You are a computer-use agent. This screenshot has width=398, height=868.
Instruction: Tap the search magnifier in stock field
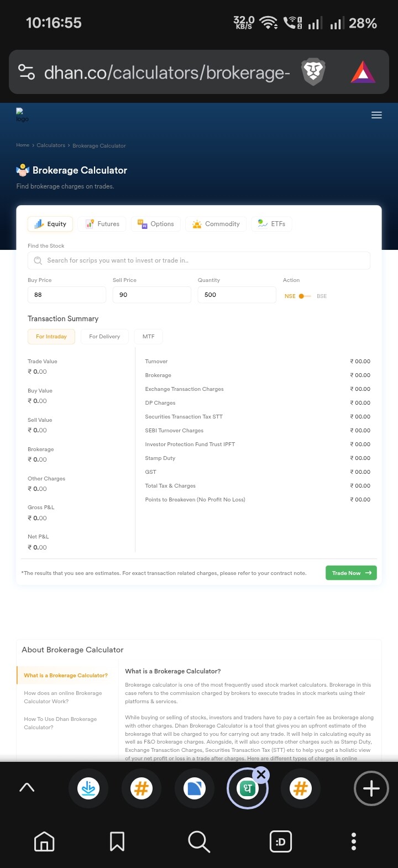pyautogui.click(x=38, y=260)
